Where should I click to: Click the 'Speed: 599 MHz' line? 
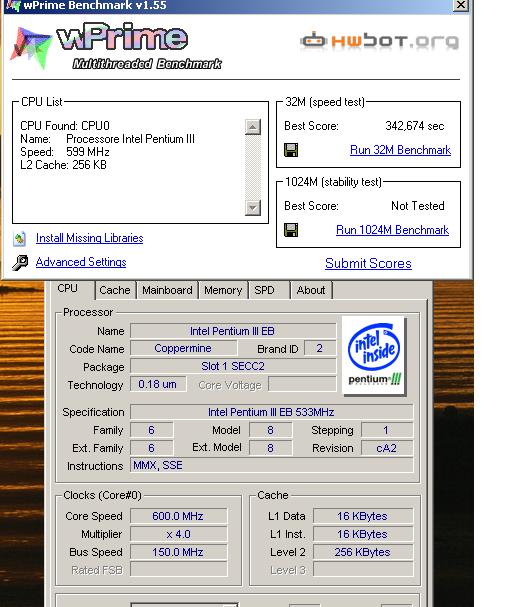(x=65, y=152)
